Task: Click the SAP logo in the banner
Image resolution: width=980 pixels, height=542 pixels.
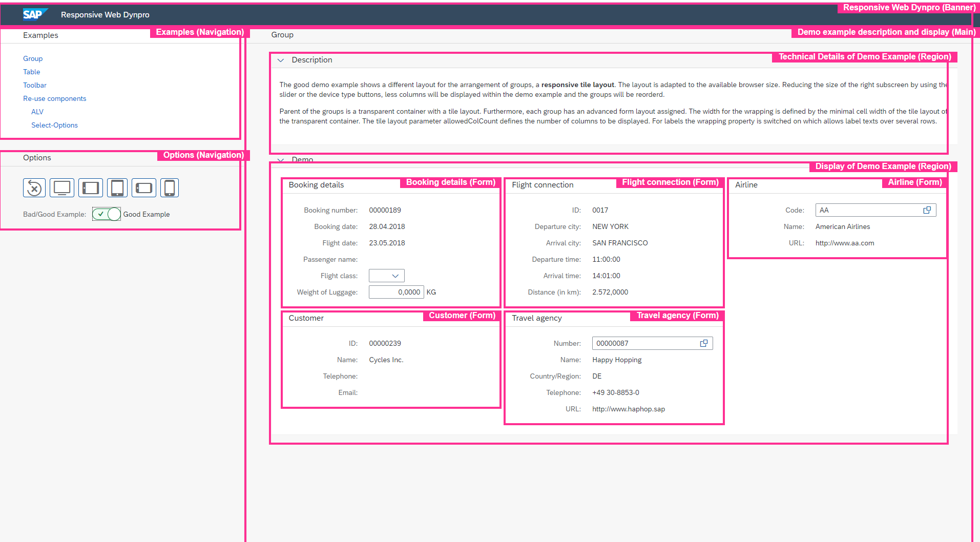Action: pos(34,14)
